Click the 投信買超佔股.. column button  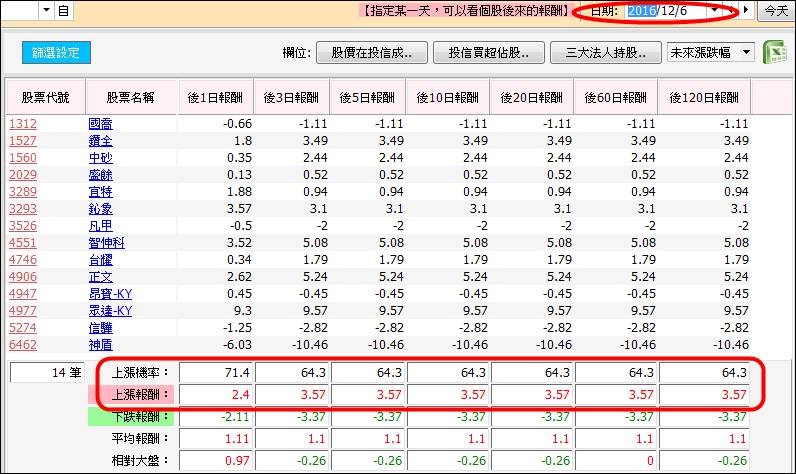(489, 52)
